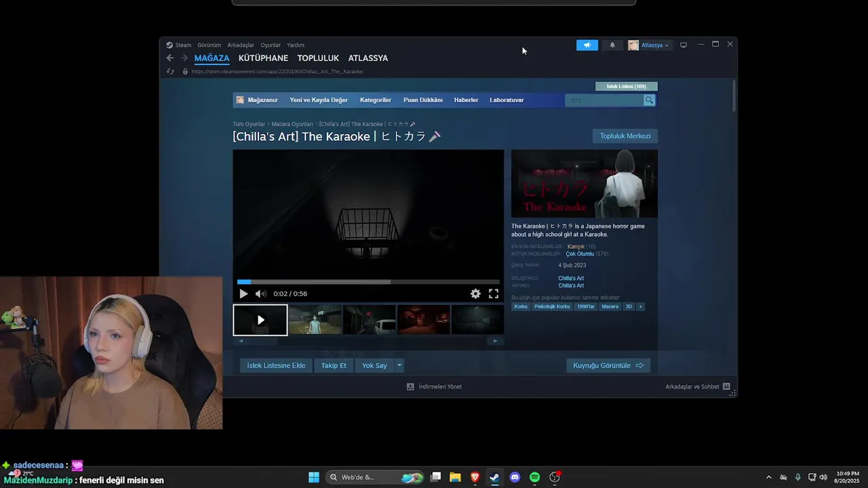Click İstek Listesine Ekle button
The height and width of the screenshot is (488, 868).
point(276,365)
